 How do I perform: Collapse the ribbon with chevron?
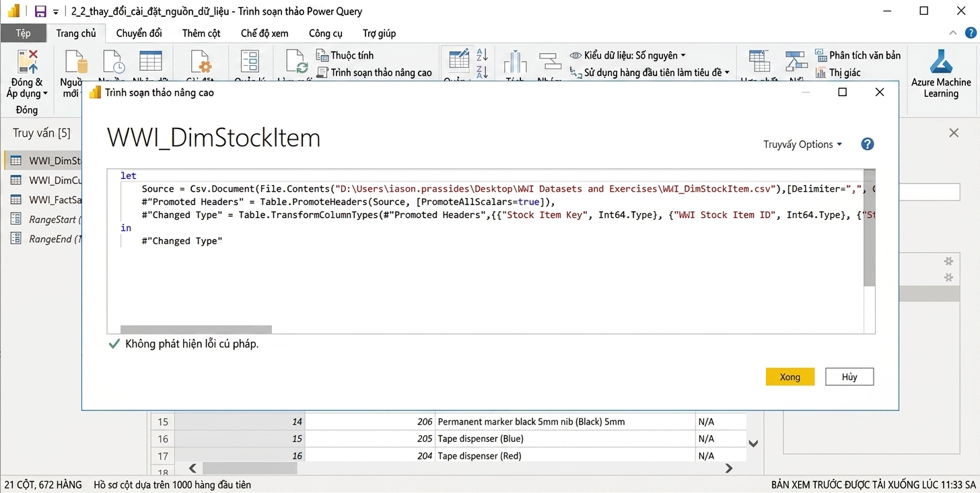click(953, 33)
